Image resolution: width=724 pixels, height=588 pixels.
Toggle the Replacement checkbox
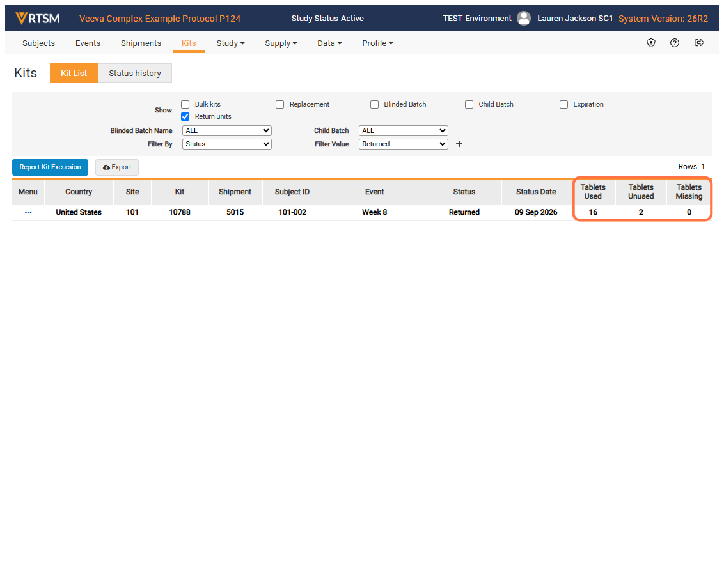click(x=279, y=104)
